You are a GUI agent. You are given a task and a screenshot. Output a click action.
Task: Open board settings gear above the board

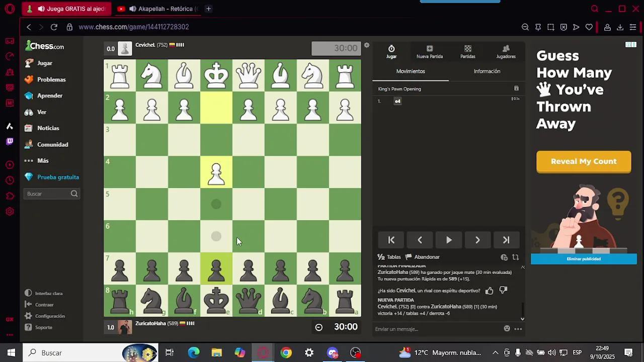[x=367, y=45]
